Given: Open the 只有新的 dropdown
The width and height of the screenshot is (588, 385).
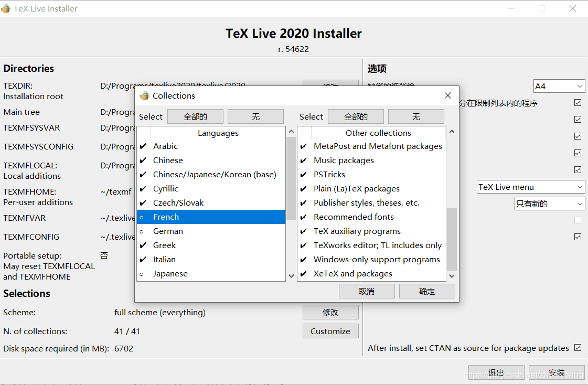Looking at the screenshot, I should 550,204.
